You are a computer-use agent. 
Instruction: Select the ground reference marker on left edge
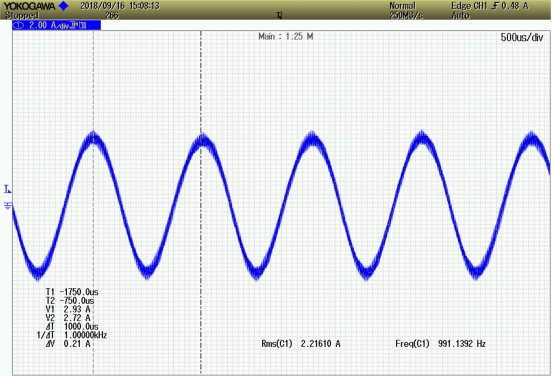click(x=8, y=205)
